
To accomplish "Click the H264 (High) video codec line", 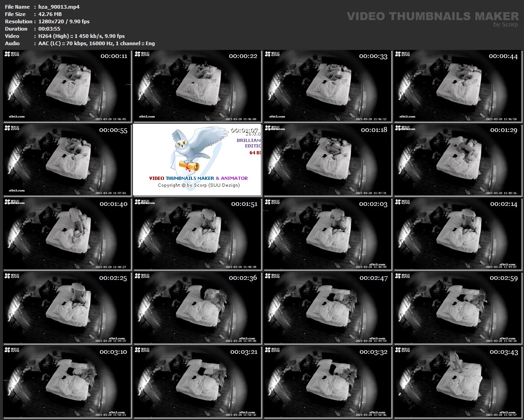I will click(81, 36).
